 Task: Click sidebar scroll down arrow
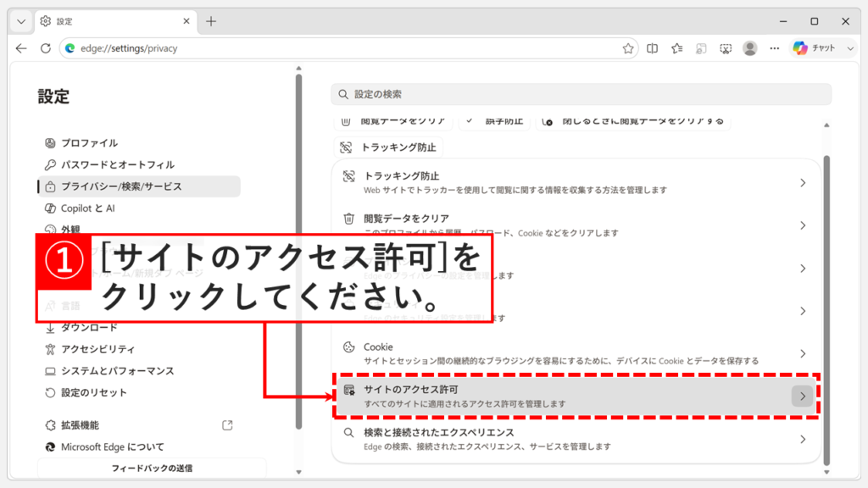pos(299,472)
